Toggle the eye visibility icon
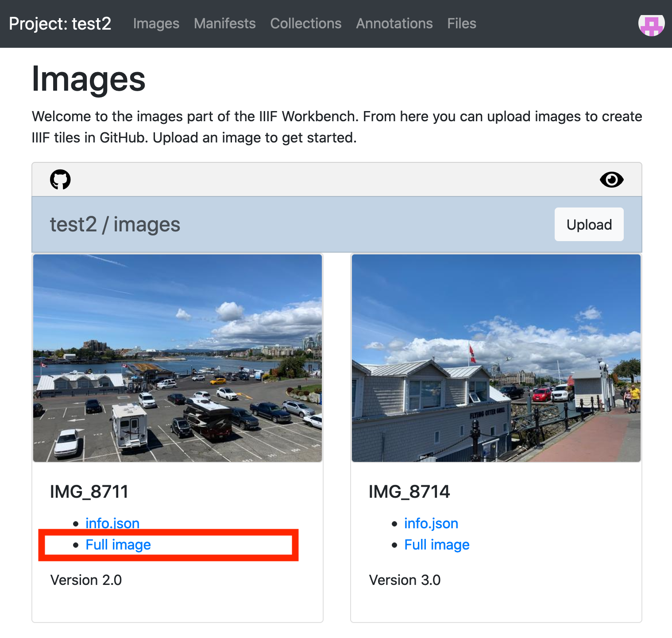This screenshot has width=672, height=638. [x=611, y=180]
